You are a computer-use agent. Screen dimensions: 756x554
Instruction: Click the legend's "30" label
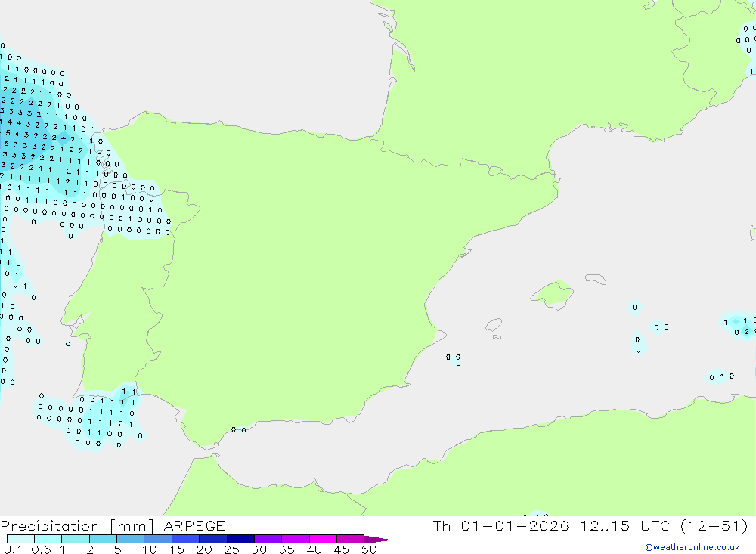[x=259, y=549]
